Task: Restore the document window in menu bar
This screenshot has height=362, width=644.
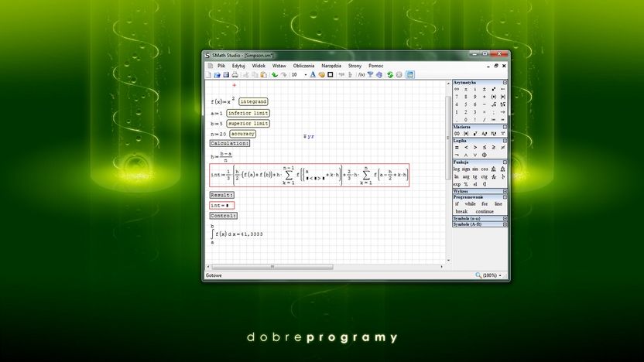Action: coord(496,66)
